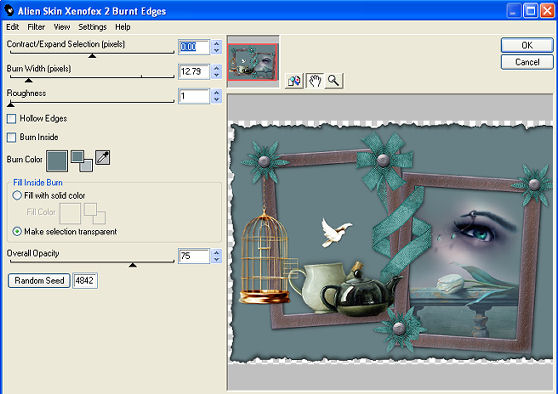The width and height of the screenshot is (558, 394).
Task: Click the Overall Opacity value field
Action: tap(194, 256)
